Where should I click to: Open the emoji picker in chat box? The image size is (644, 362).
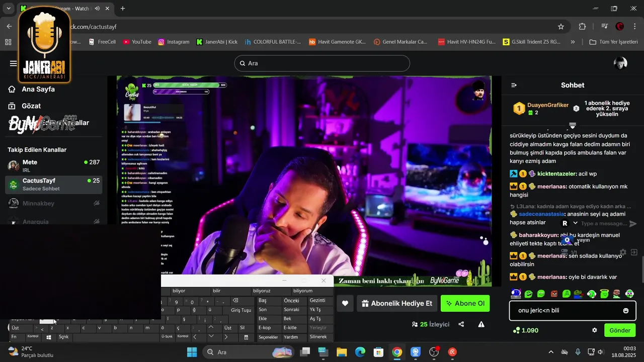[x=626, y=311]
